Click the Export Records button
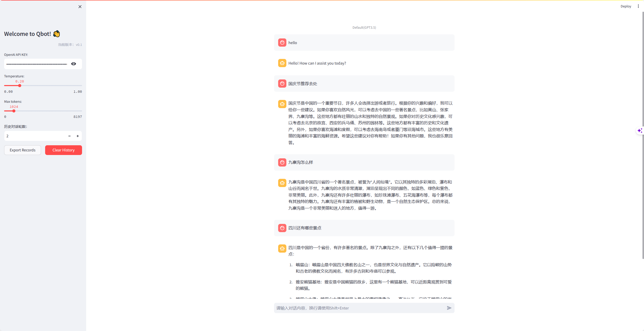Image resolution: width=644 pixels, height=331 pixels. pos(23,150)
